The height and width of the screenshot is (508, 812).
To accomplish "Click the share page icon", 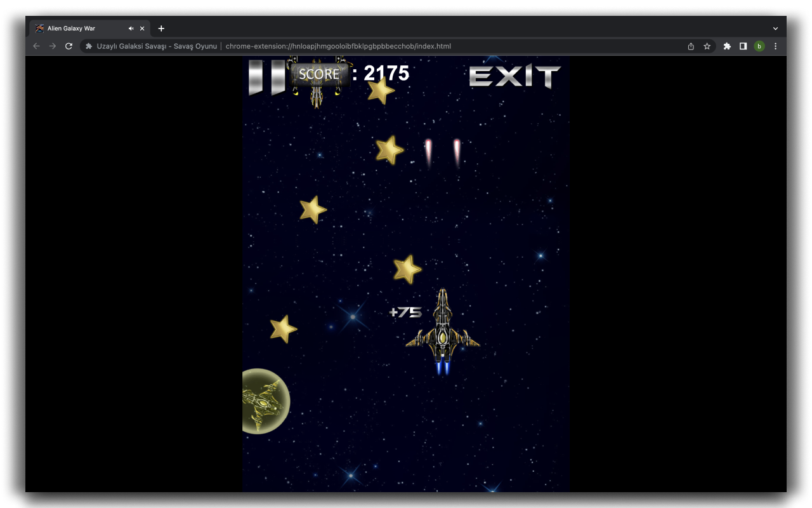I will pyautogui.click(x=690, y=46).
